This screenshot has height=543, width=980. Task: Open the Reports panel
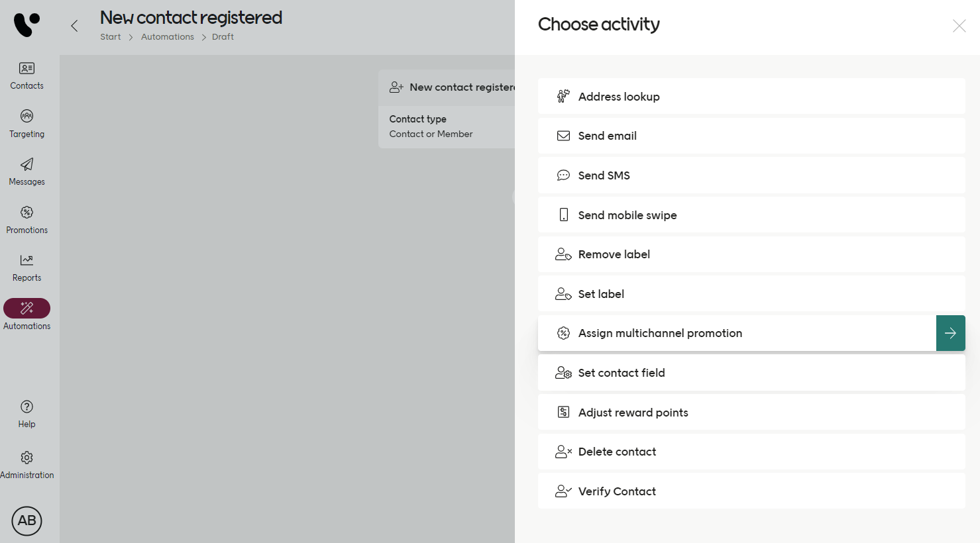[27, 267]
